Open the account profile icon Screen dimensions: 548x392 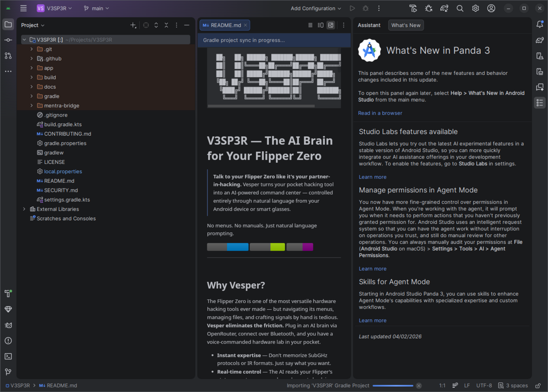tap(491, 8)
